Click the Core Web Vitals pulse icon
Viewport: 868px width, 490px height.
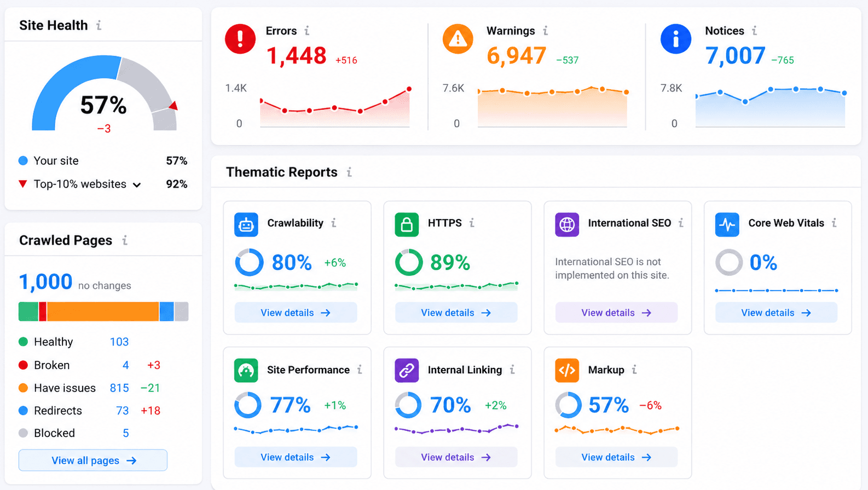727,224
